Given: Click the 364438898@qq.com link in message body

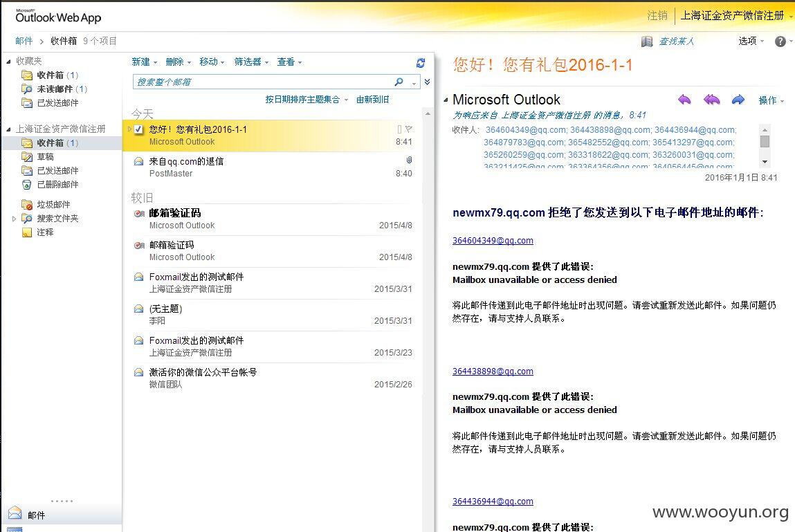Looking at the screenshot, I should pyautogui.click(x=493, y=372).
